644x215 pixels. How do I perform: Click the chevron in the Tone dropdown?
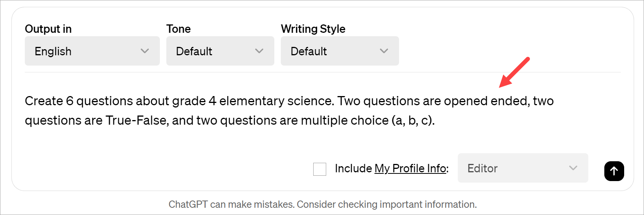tap(259, 51)
